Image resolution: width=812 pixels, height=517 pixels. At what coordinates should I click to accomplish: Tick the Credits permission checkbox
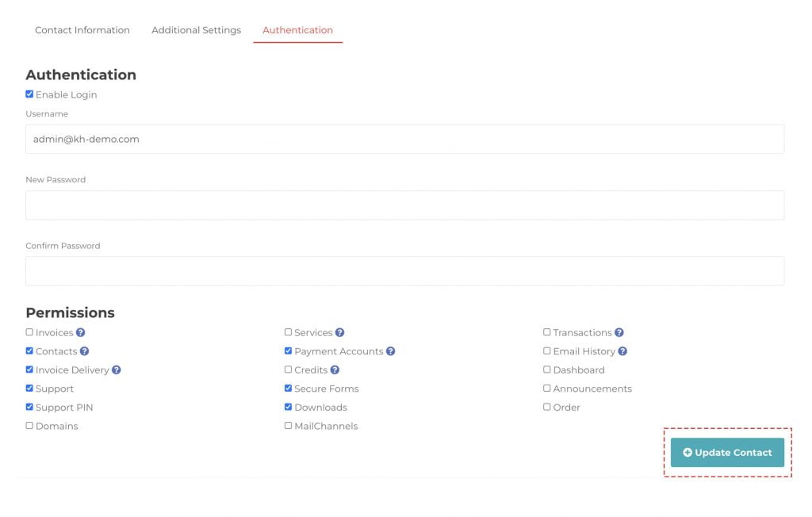click(x=289, y=370)
